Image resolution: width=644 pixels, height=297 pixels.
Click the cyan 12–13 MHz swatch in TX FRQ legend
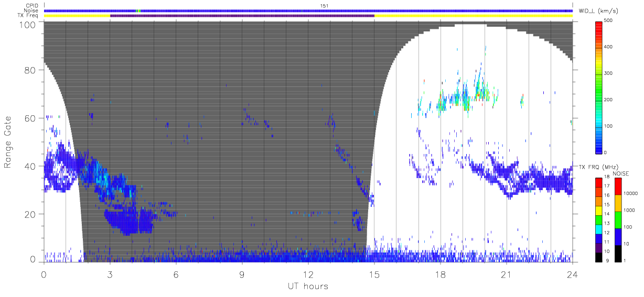point(598,229)
